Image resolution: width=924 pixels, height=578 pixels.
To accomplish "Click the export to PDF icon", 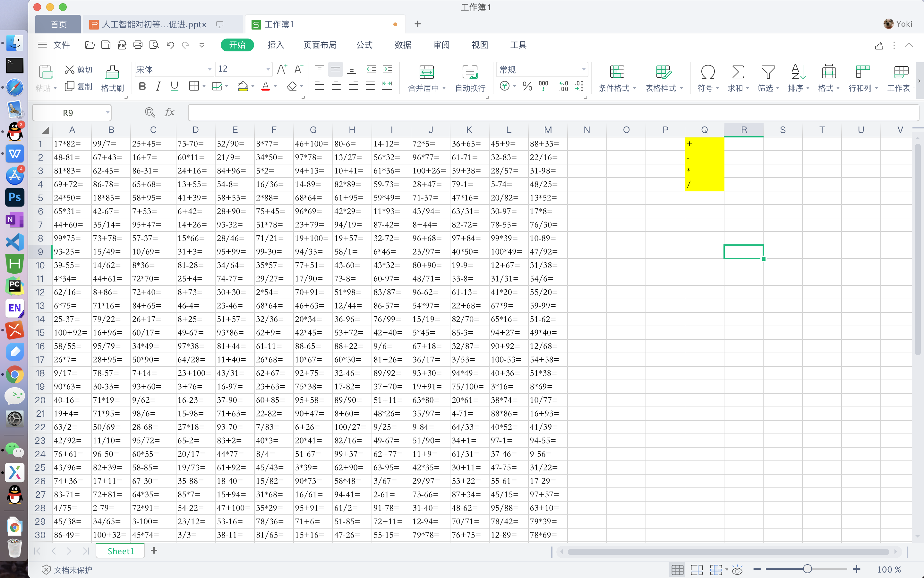I will coord(122,45).
